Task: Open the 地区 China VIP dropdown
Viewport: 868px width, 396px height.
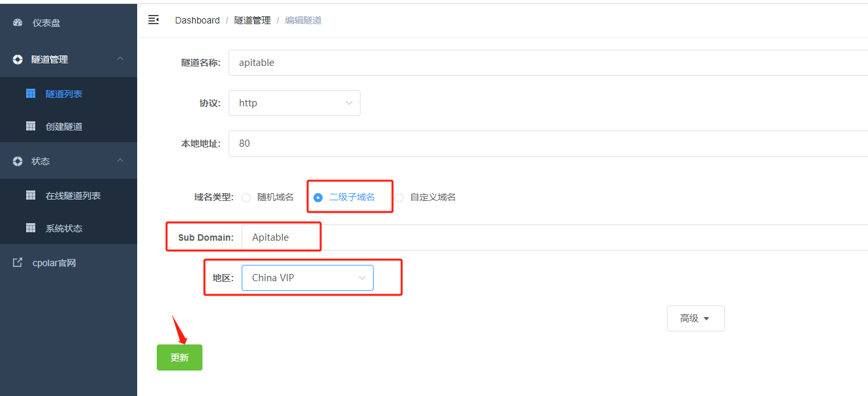Action: [x=308, y=278]
